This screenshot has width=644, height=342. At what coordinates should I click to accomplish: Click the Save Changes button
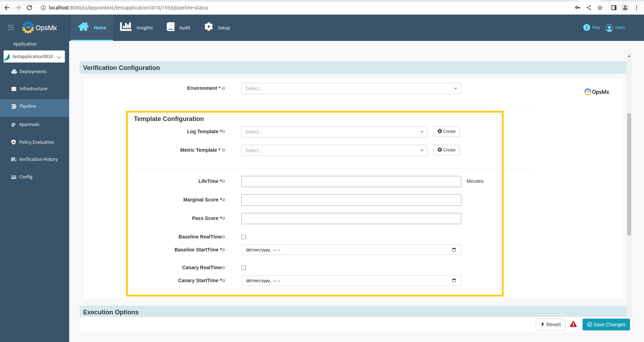pos(606,325)
